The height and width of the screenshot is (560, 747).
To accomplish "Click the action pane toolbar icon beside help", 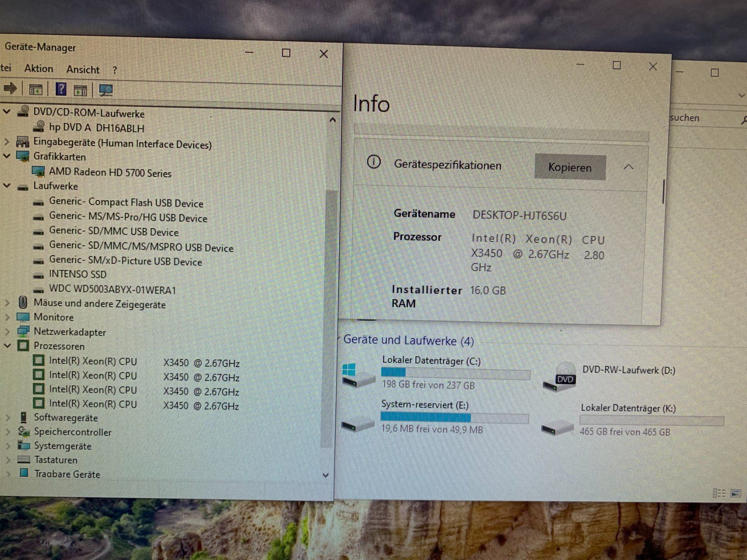I will click(80, 90).
